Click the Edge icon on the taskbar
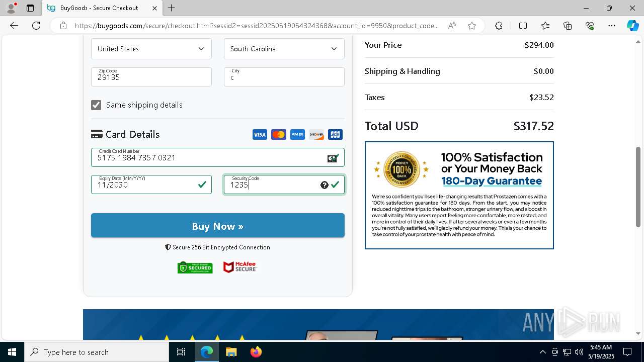Viewport: 644px width, 362px height. point(207,352)
